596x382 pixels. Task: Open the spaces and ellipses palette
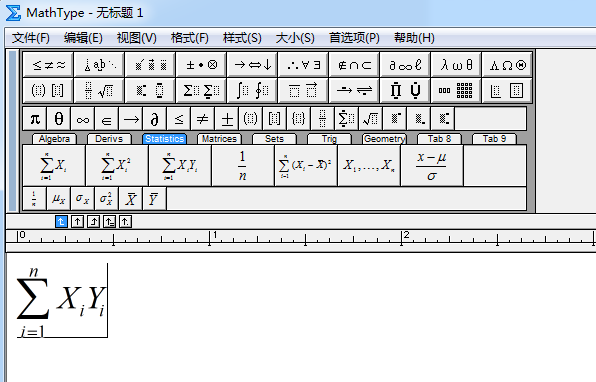click(99, 65)
